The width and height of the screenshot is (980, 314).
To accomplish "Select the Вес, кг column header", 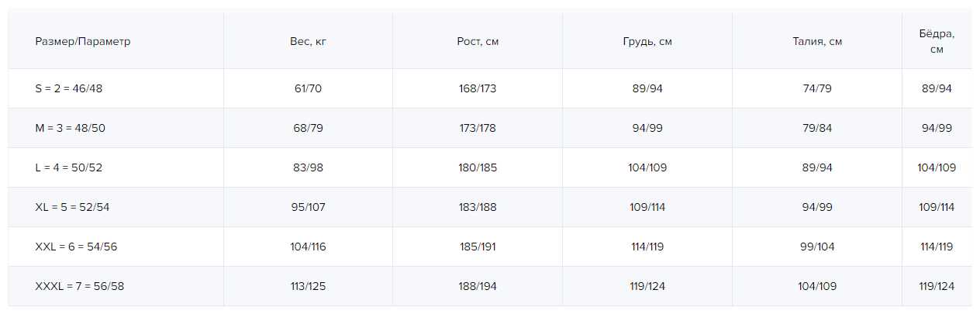I will coord(308,42).
